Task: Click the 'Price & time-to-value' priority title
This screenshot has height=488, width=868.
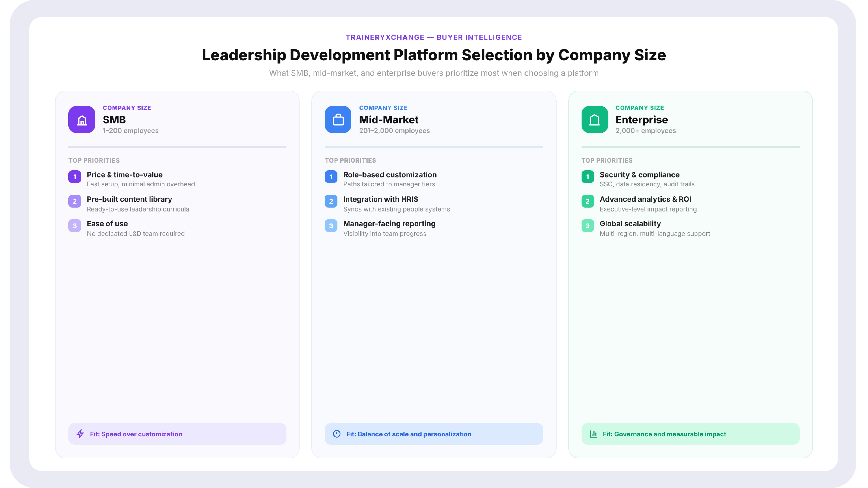Action: pos(125,175)
